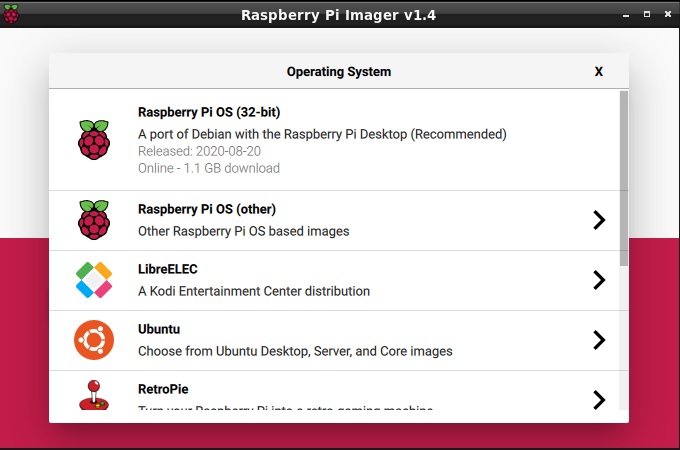The height and width of the screenshot is (450, 680).
Task: Click 'A Kodi Entertainment Center distribution' text
Action: pos(254,291)
